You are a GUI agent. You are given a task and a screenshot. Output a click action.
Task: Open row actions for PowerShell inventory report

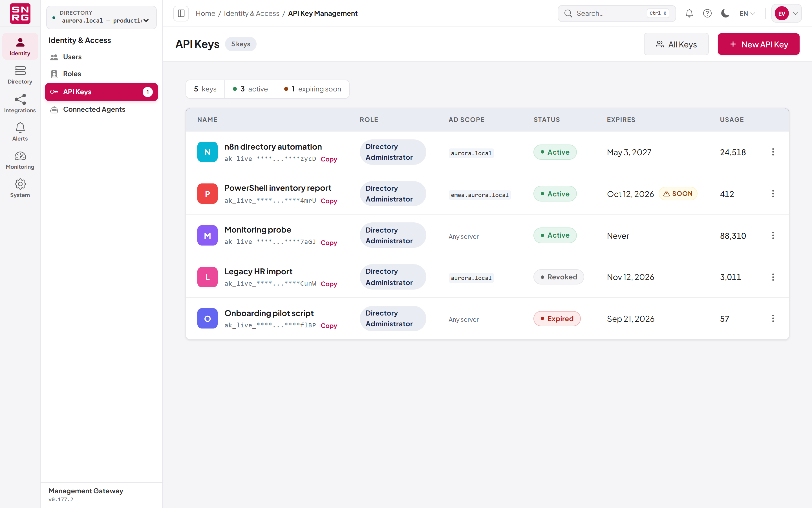click(x=773, y=194)
